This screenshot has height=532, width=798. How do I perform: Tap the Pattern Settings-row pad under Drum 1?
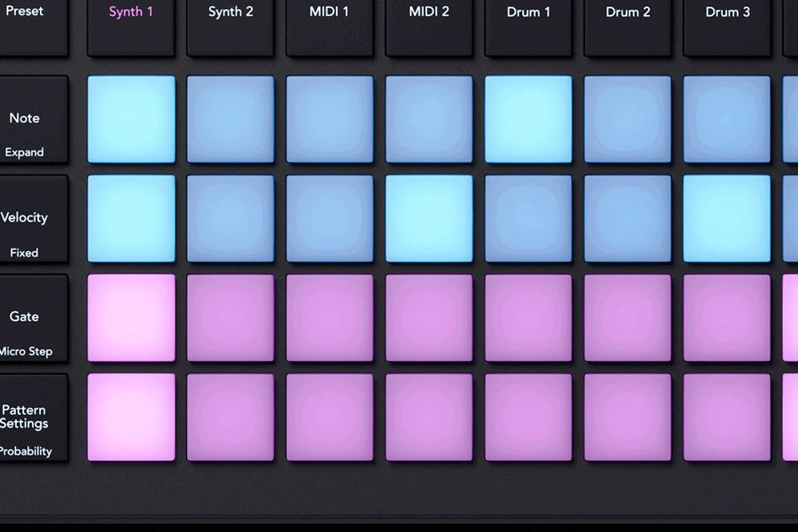point(528,417)
